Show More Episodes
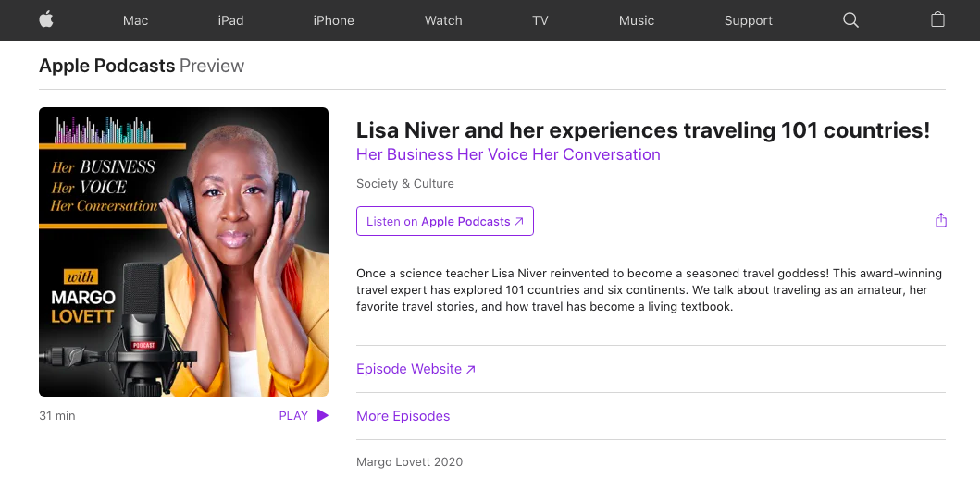Viewport: 980px width, 503px height. click(403, 416)
